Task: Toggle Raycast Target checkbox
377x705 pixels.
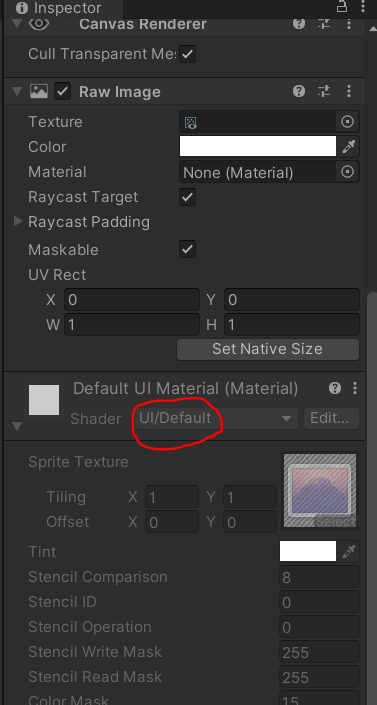Action: tap(188, 197)
